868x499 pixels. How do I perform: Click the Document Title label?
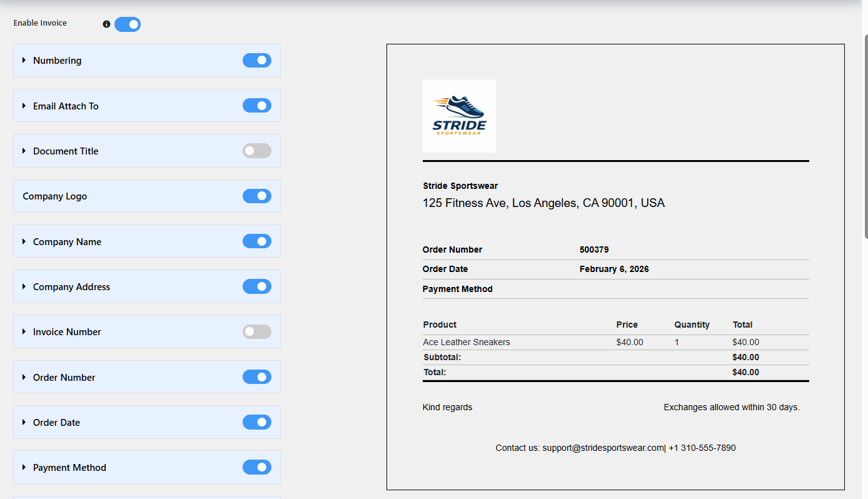66,151
